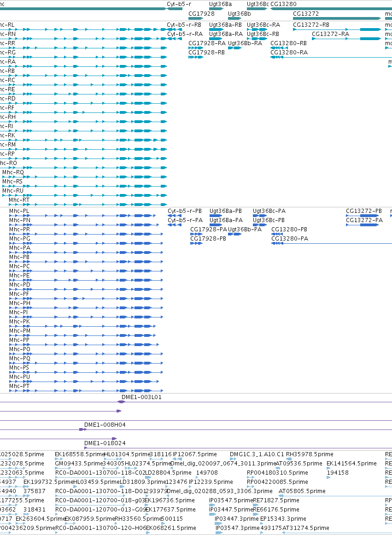392x535 pixels.
Task: Click protein Cyt-b5-r-PB label
Action: pyautogui.click(x=185, y=211)
